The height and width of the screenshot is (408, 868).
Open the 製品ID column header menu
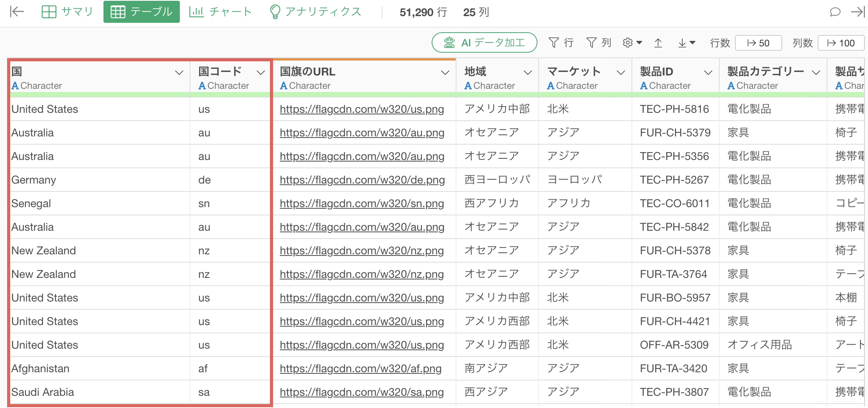(708, 72)
